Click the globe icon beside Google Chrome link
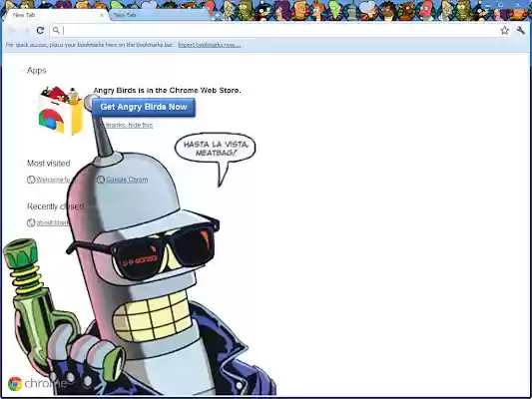Image resolution: width=532 pixels, height=399 pixels. [x=101, y=180]
